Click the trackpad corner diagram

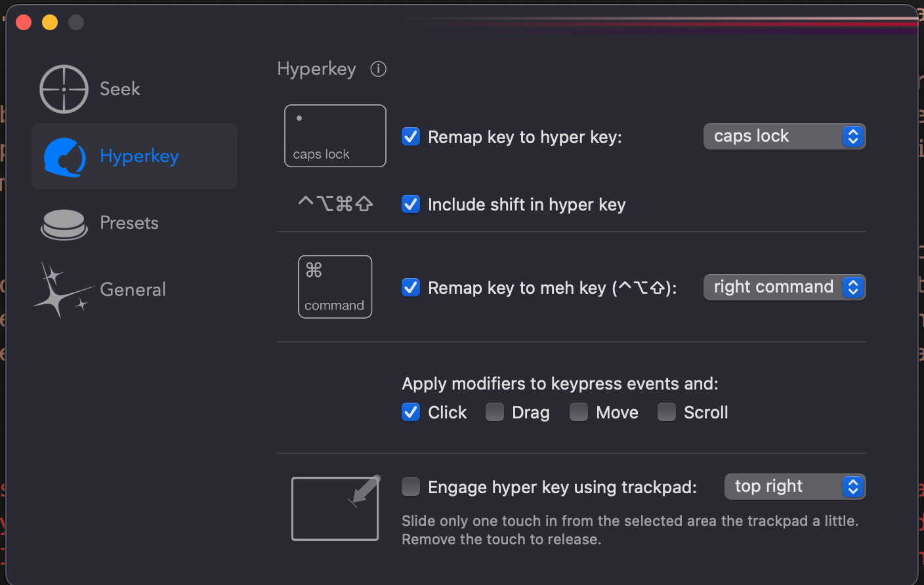335,508
